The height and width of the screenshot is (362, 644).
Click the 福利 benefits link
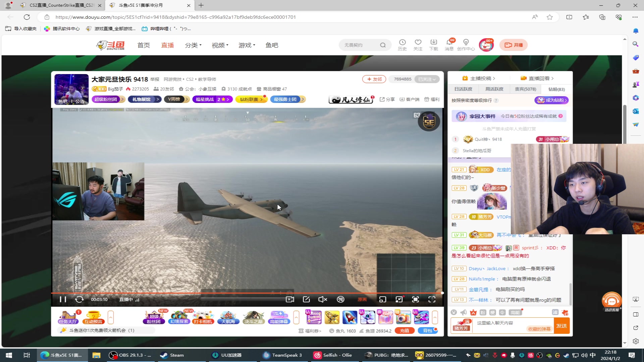[432, 99]
